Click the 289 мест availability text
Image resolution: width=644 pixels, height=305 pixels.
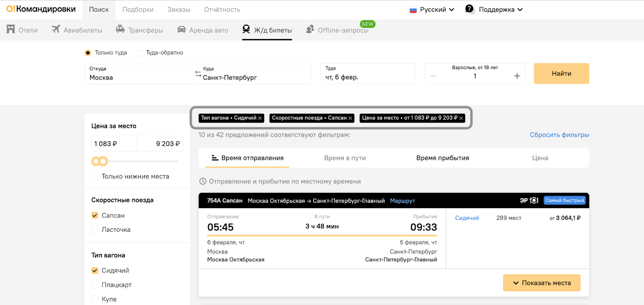point(509,218)
